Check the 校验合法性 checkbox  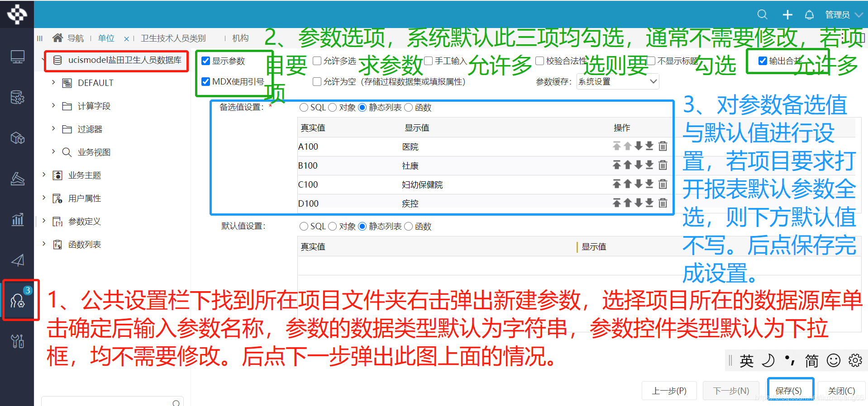[540, 61]
